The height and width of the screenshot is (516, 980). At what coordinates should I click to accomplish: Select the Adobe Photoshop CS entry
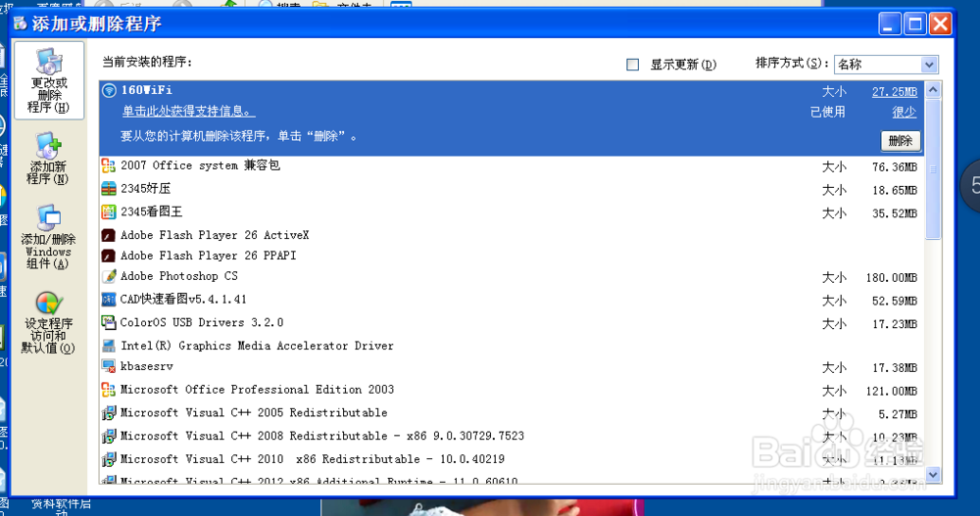coord(512,276)
